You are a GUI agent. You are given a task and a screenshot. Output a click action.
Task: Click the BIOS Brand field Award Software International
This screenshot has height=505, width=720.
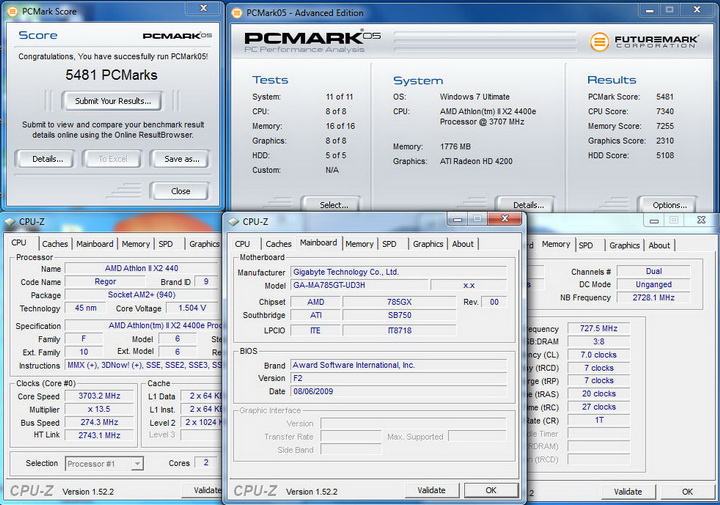pyautogui.click(x=399, y=365)
